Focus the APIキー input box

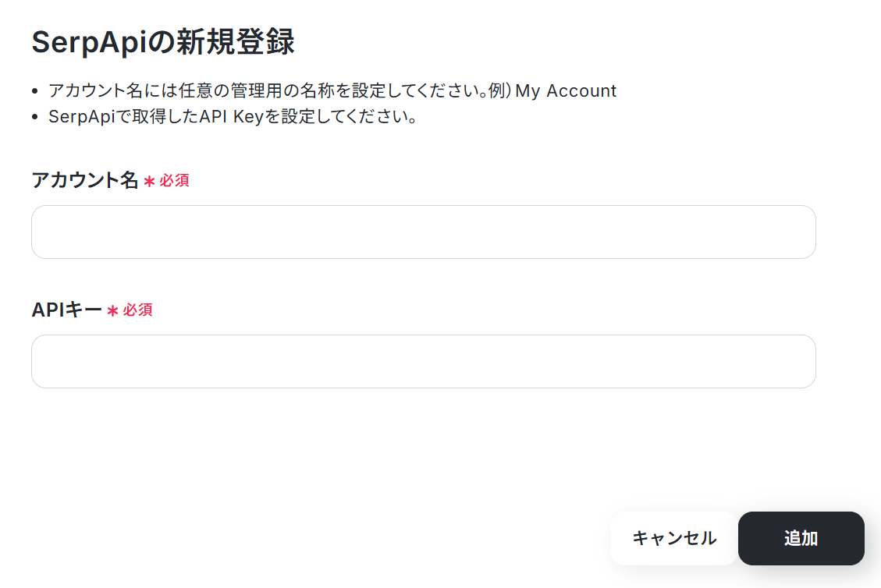pyautogui.click(x=423, y=361)
